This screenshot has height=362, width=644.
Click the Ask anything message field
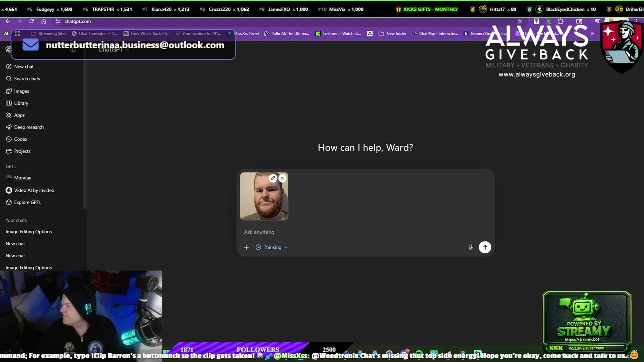365,232
